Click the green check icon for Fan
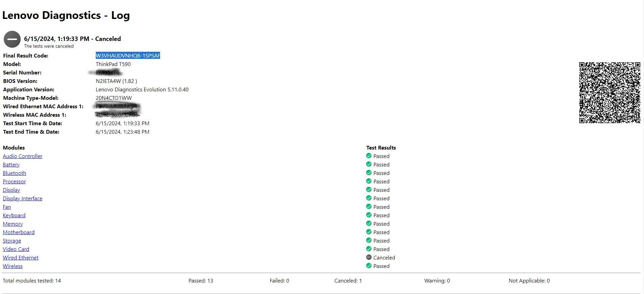Viewport: 644px width, 294px height. (369, 206)
